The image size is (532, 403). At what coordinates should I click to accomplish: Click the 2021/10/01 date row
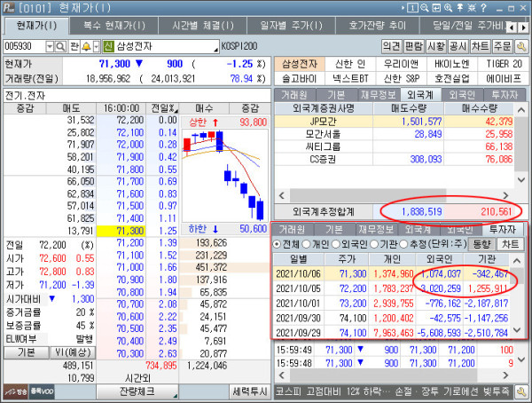392,303
